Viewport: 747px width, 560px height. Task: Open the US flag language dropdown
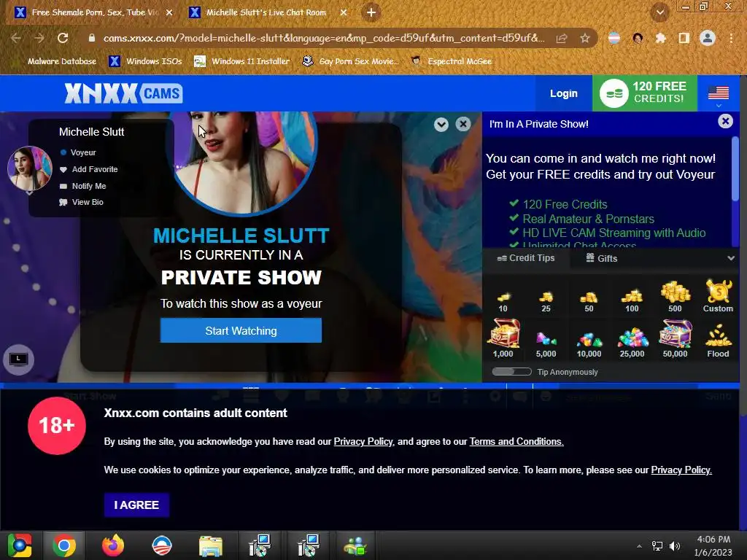(719, 94)
